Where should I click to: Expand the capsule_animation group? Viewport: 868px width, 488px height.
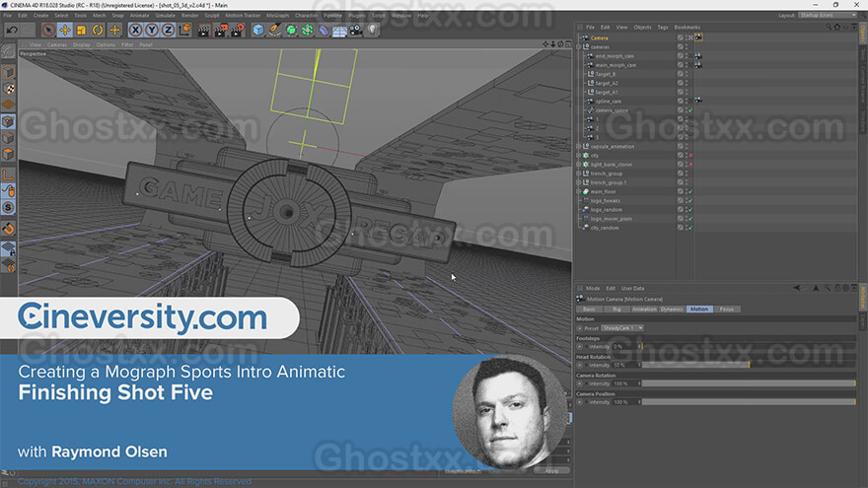579,147
